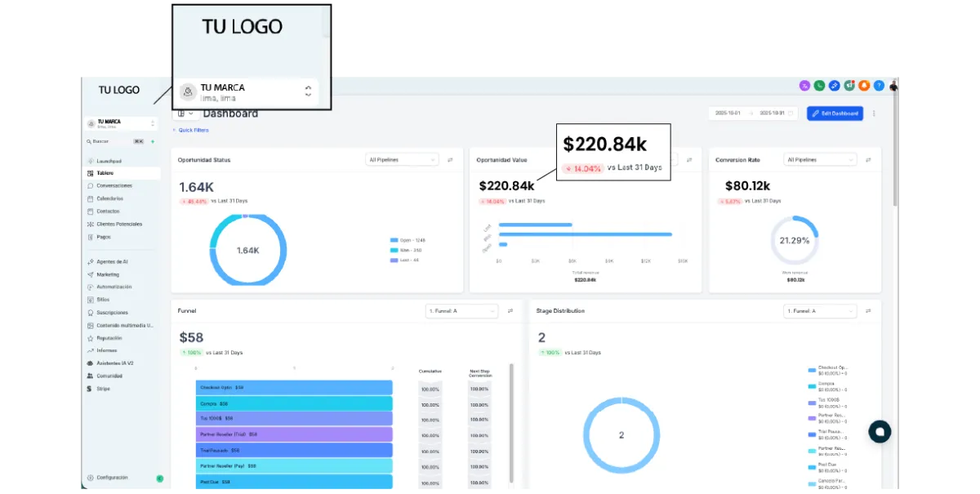This screenshot has height=494, width=980.
Task: Open the floating chat widget bubble
Action: [x=880, y=432]
